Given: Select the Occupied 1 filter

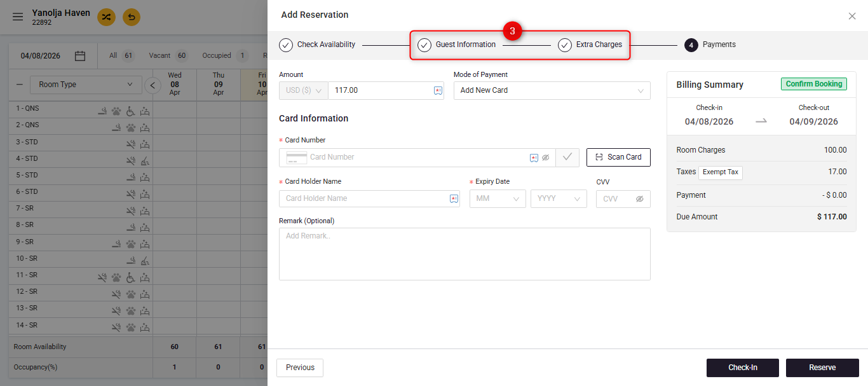Looking at the screenshot, I should (226, 55).
